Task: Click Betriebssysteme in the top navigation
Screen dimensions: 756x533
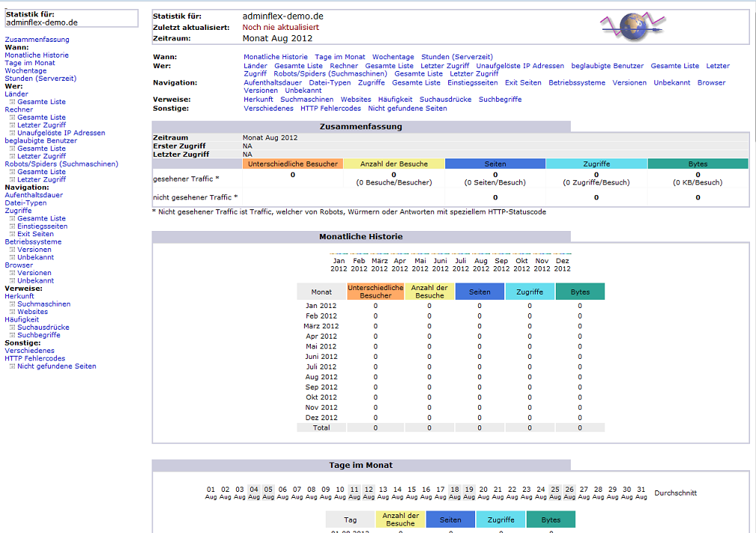Action: pos(577,82)
